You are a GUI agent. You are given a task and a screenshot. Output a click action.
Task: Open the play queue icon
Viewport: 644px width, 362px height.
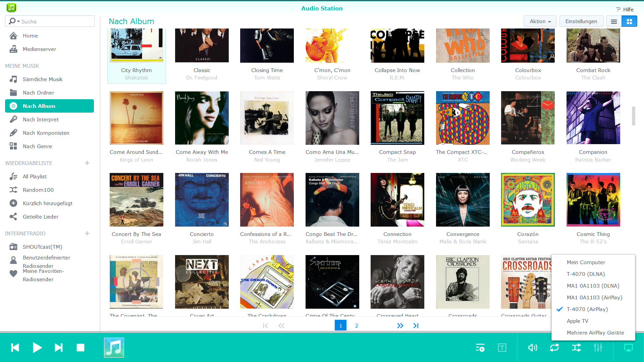[480, 348]
